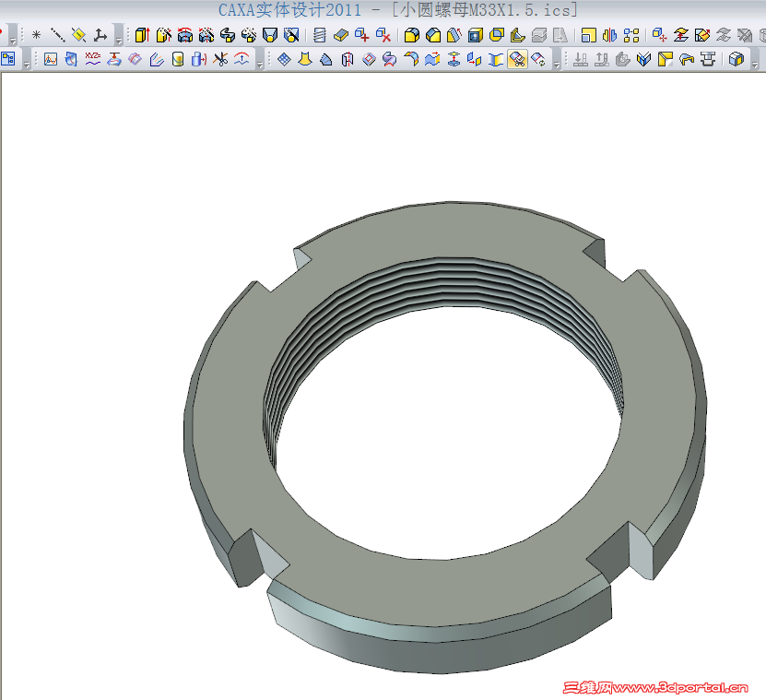Click the isoparametric lines icon
This screenshot has height=700, width=766.
(157, 59)
